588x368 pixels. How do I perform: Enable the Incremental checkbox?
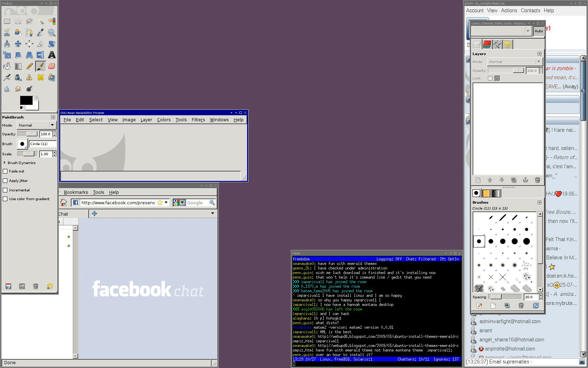coord(5,190)
